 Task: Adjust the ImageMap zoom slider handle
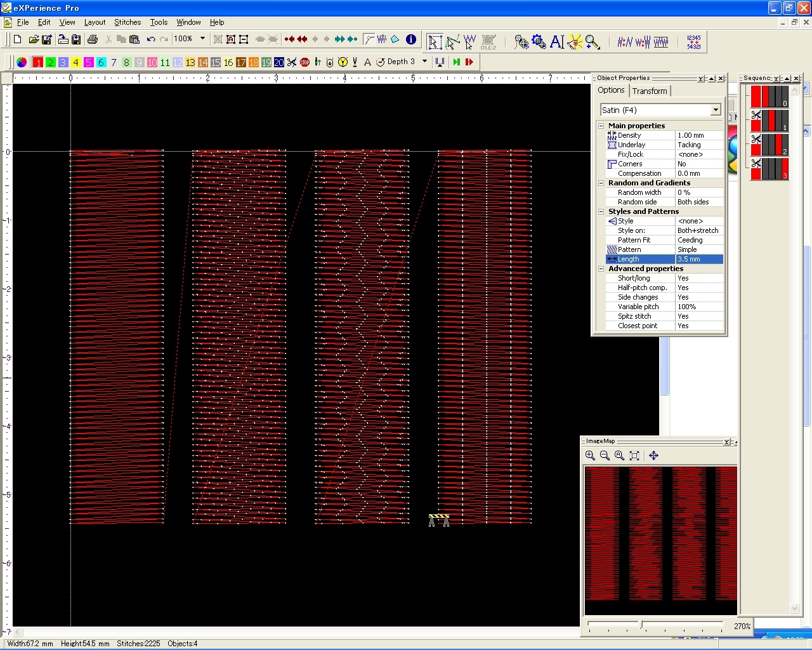(641, 625)
